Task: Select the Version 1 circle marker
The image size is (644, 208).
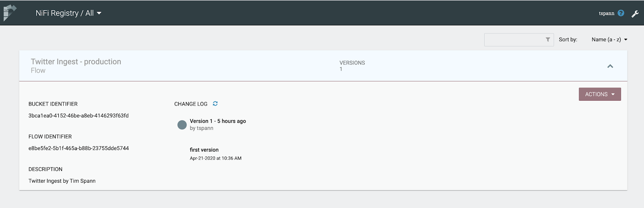Action: coord(182,125)
